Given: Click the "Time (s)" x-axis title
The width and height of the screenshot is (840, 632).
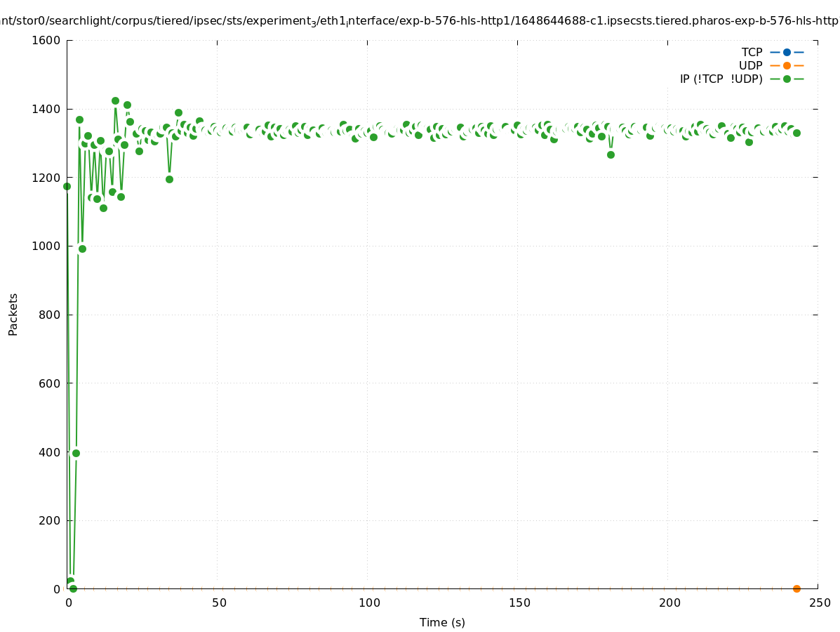Looking at the screenshot, I should pyautogui.click(x=442, y=622).
